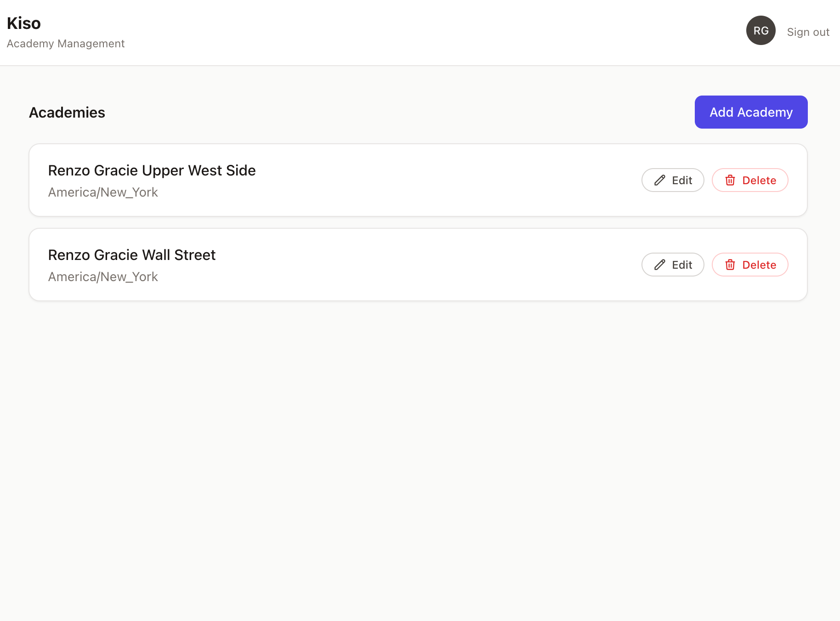Click the timezone under Upper West Side
Viewport: 840px width, 621px height.
[x=103, y=192]
